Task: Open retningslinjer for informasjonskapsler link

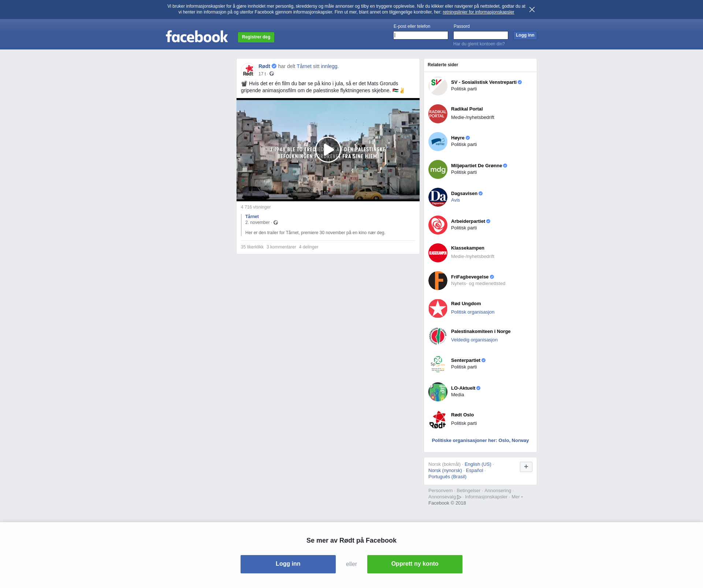Action: click(478, 12)
